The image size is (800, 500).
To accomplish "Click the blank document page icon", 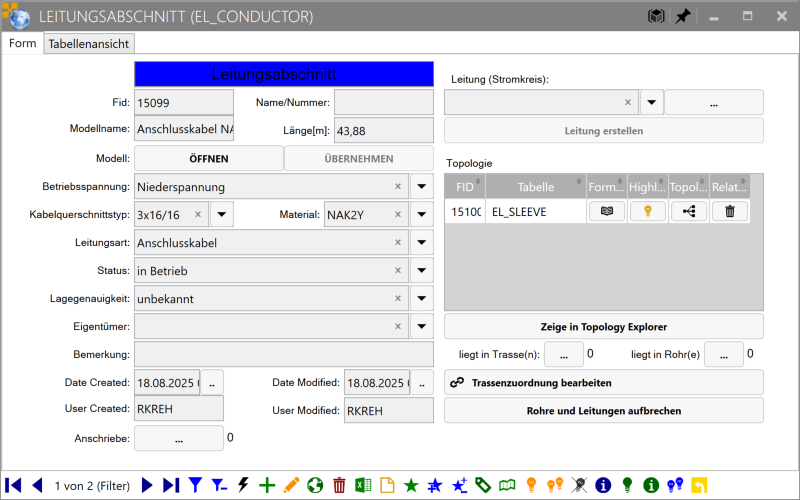I will (x=387, y=485).
